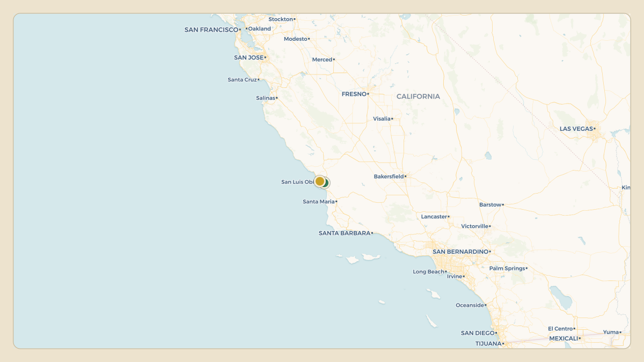Click the Visalia label on the map
This screenshot has width=644, height=362.
(x=382, y=119)
